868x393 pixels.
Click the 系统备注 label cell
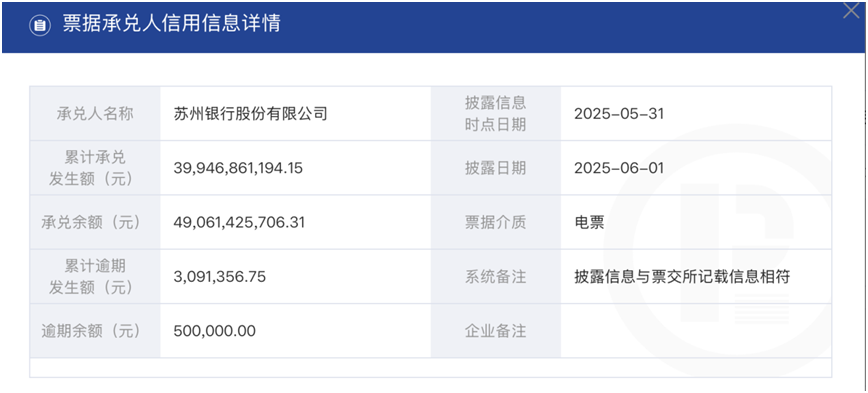point(495,276)
